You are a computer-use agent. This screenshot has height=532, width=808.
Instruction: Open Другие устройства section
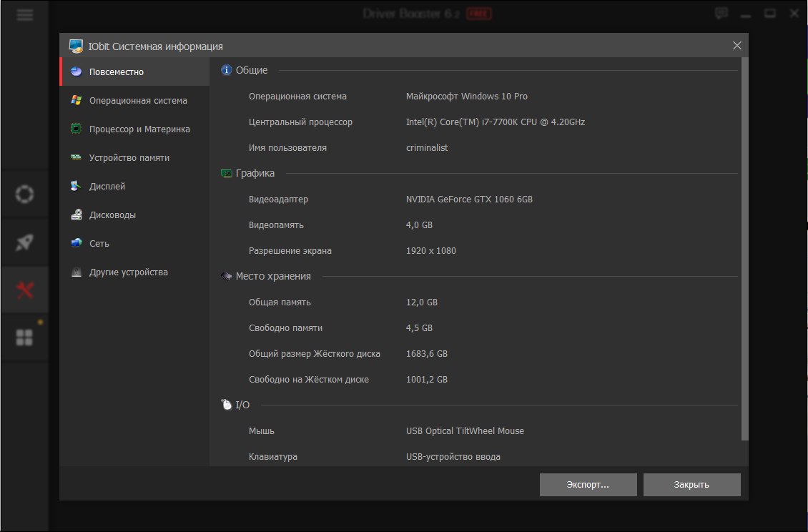(x=134, y=272)
